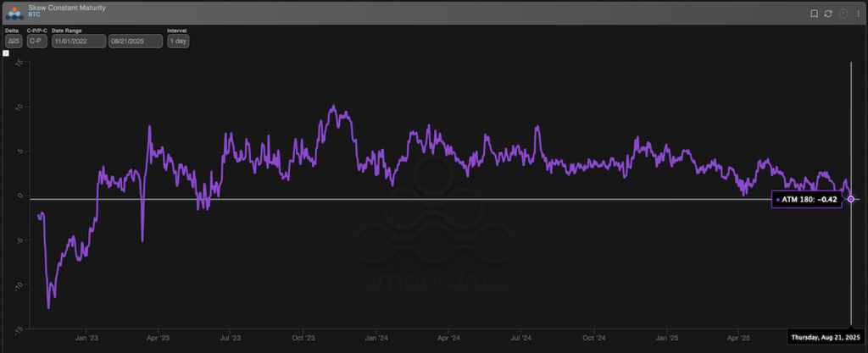Click the highlighted data point marker on the line
Screen dimensions: 868x353
point(850,199)
